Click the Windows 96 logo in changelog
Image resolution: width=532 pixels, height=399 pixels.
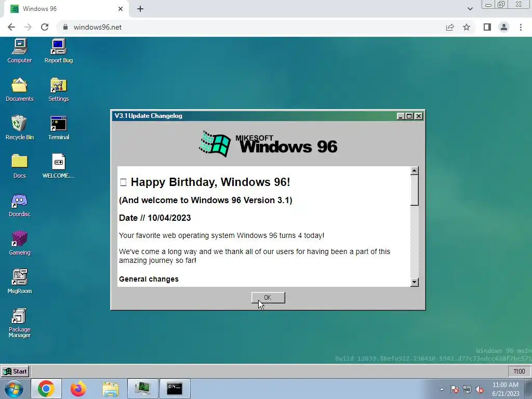[x=268, y=144]
